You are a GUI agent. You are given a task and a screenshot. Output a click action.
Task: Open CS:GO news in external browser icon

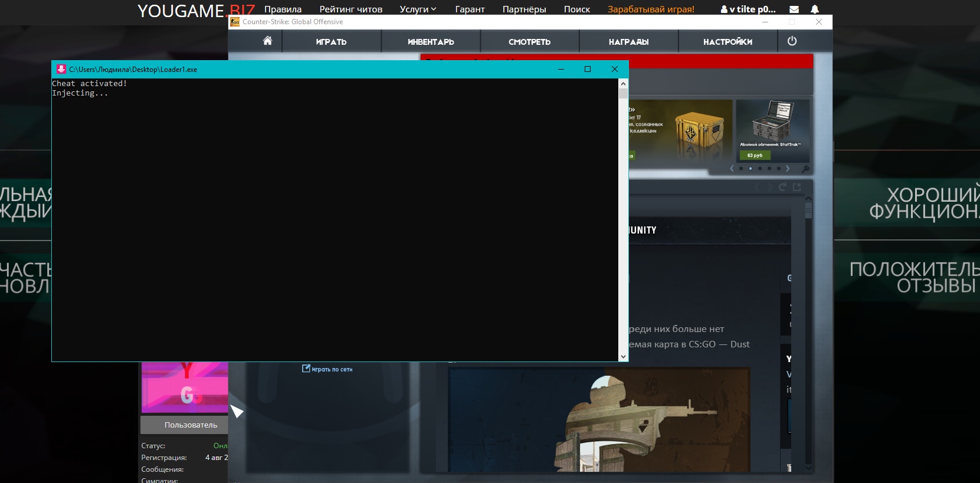797,187
